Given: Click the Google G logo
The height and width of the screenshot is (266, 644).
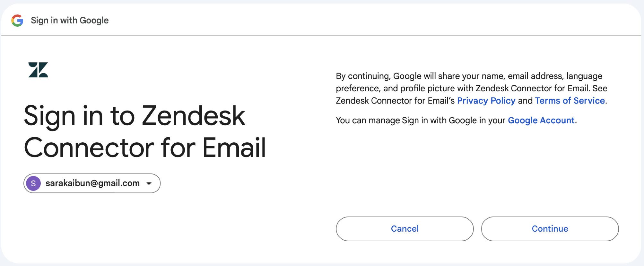Looking at the screenshot, I should [x=17, y=21].
